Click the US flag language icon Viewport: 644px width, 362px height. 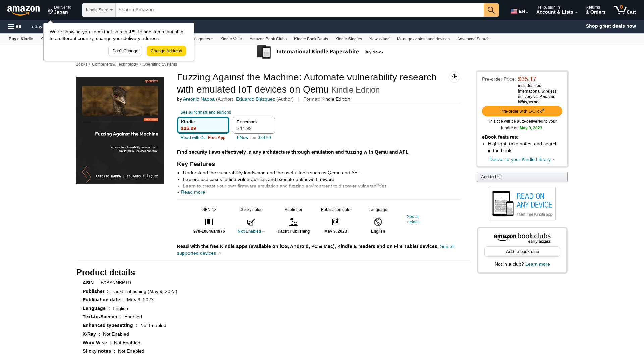tap(514, 12)
